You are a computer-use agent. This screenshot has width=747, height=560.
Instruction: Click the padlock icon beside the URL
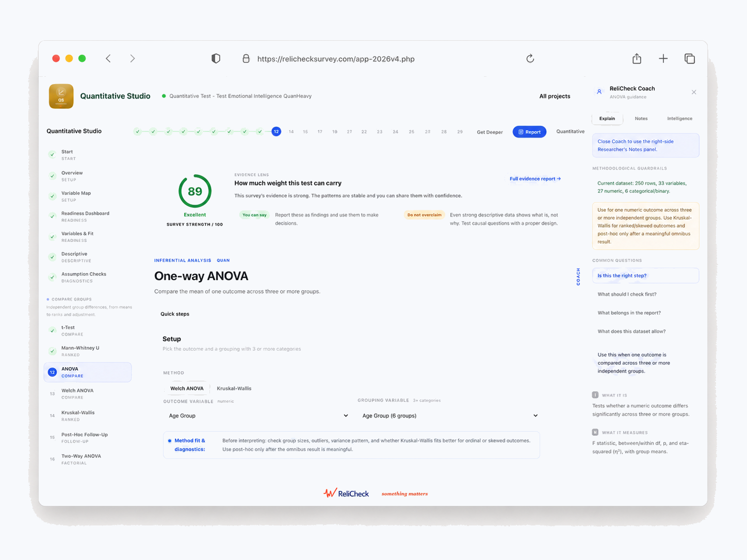click(x=246, y=58)
